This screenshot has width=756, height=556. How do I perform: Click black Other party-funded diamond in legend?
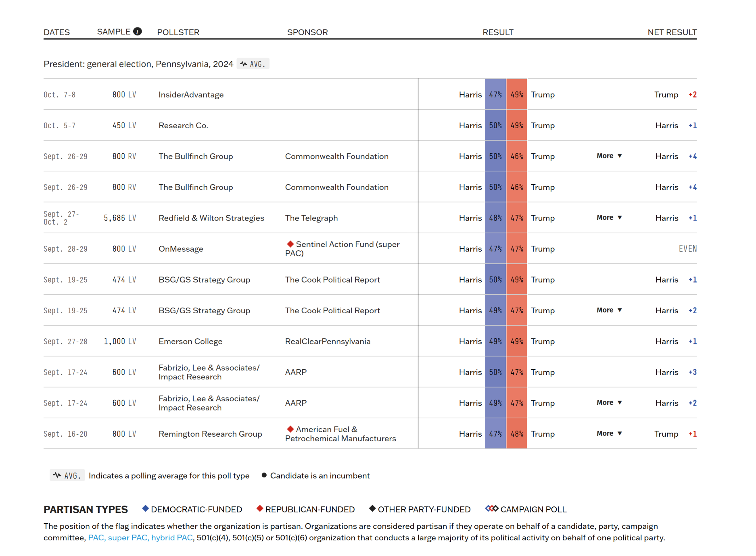(x=372, y=508)
